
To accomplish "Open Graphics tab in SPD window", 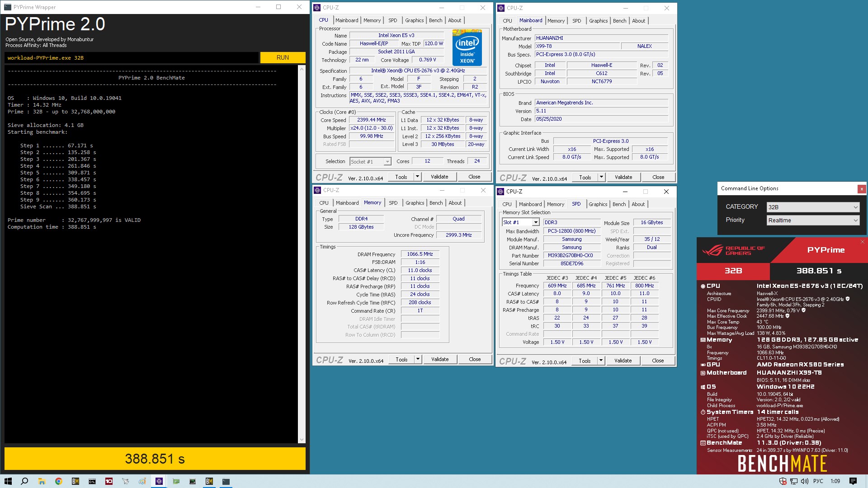I will [598, 204].
